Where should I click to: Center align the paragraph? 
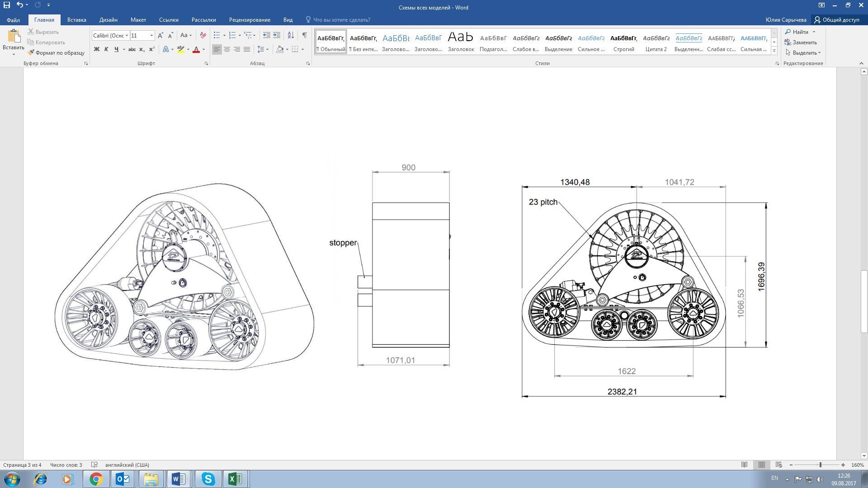point(227,49)
